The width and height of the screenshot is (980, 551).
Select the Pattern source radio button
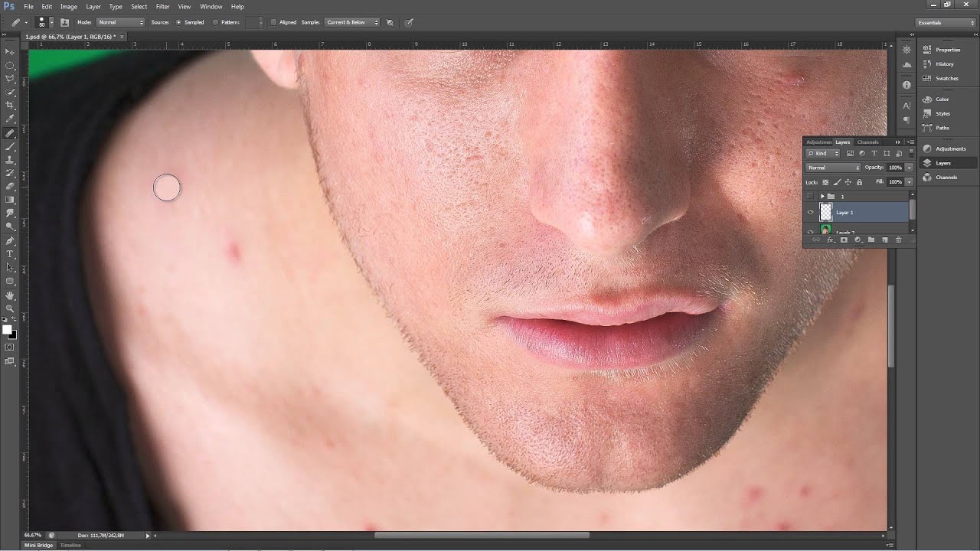click(215, 22)
